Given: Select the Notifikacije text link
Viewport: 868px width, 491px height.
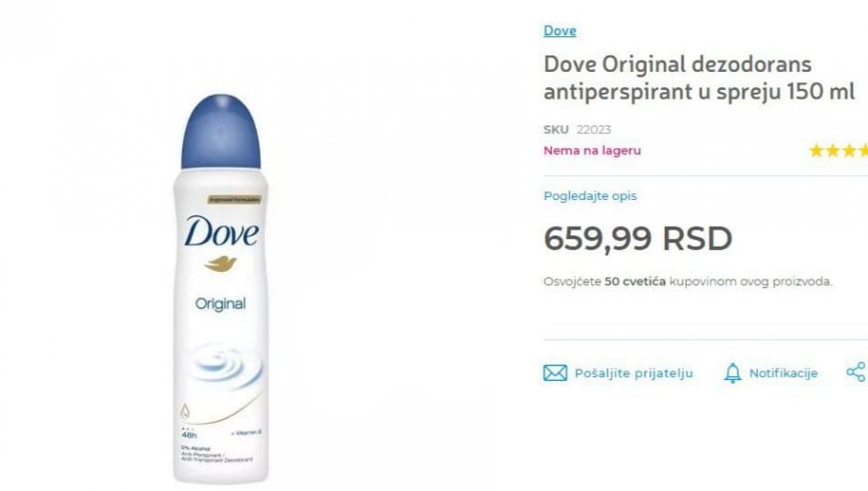Looking at the screenshot, I should [x=784, y=373].
